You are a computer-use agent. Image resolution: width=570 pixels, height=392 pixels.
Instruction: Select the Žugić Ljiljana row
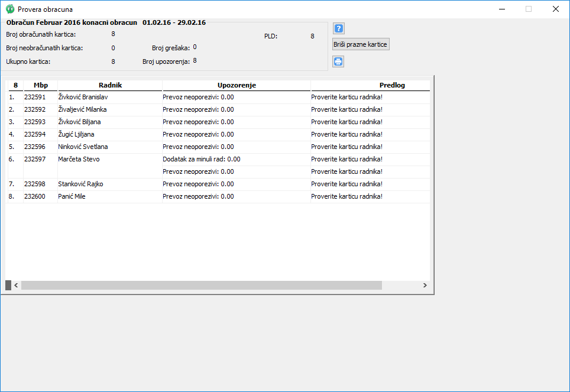(x=76, y=134)
